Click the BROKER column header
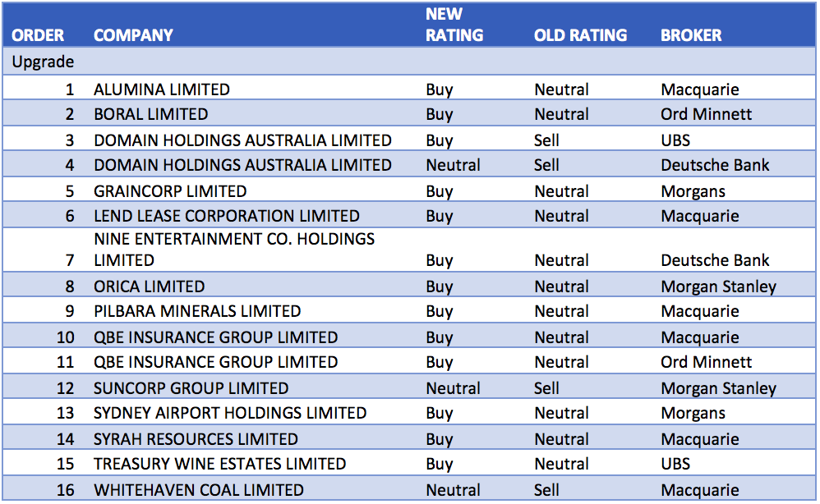The height and width of the screenshot is (504, 820). point(691,35)
